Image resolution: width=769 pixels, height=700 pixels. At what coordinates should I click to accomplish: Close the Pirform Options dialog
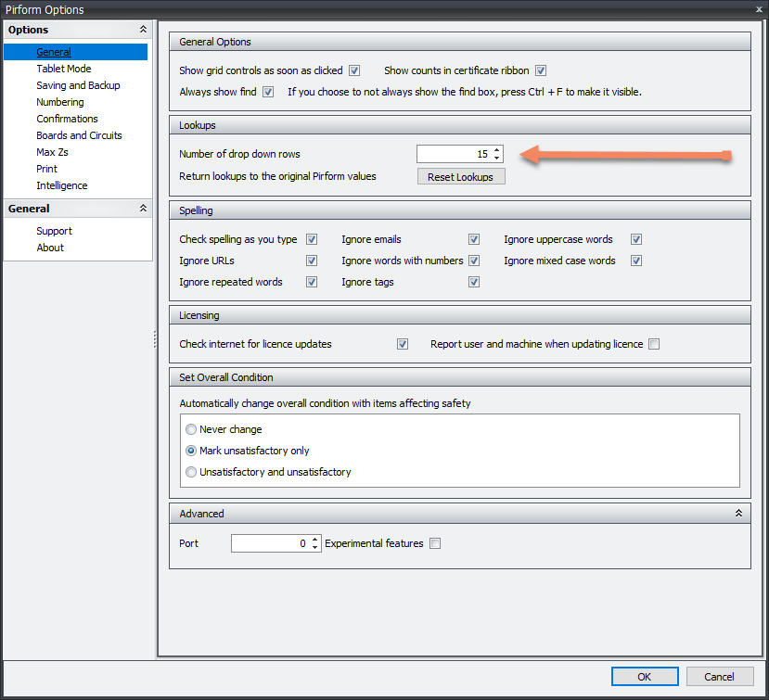(x=759, y=9)
